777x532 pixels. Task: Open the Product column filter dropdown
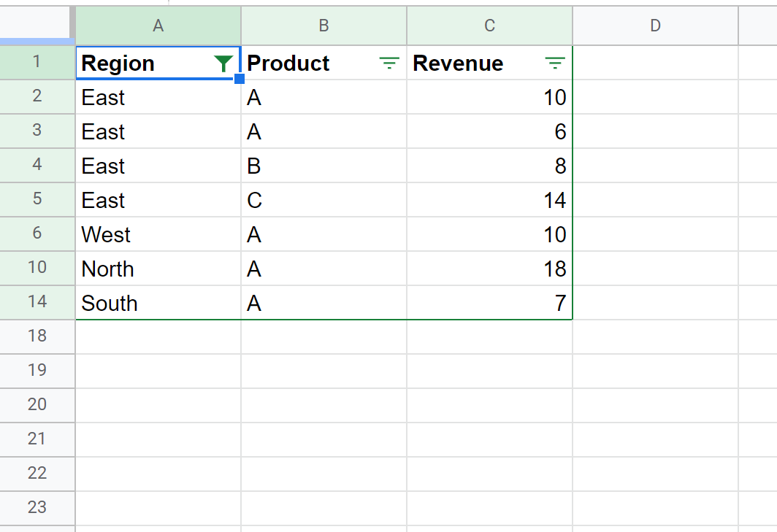pyautogui.click(x=389, y=64)
